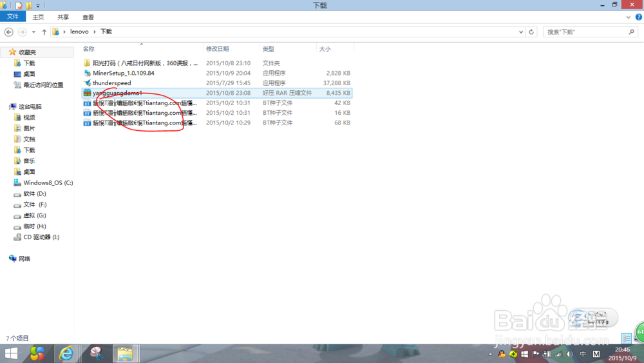The image size is (644, 363).
Task: Select 收藏夹 in the navigation pane
Action: pos(27,52)
